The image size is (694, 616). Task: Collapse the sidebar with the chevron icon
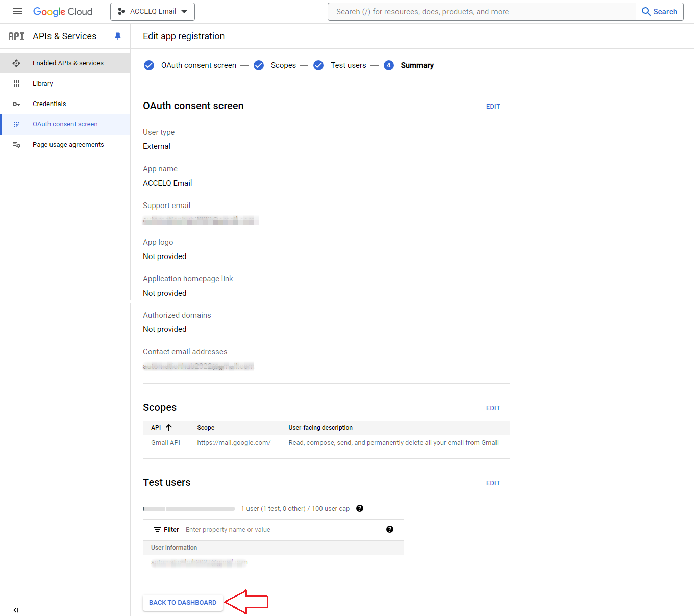(16, 610)
